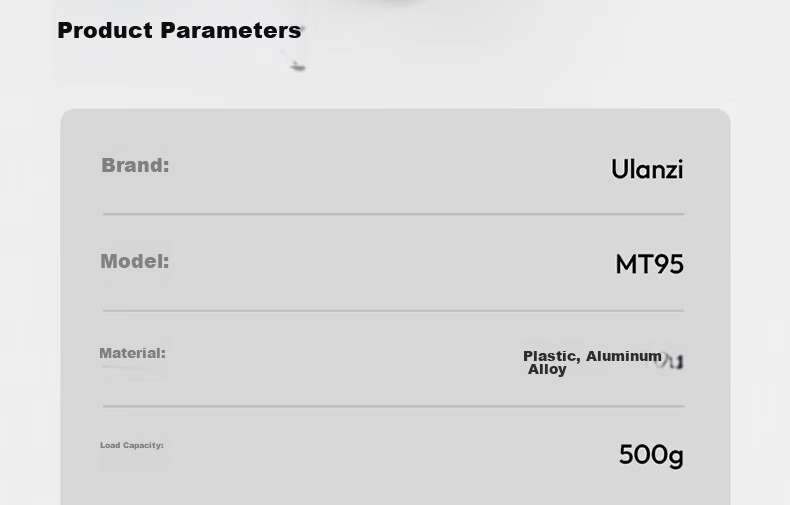The width and height of the screenshot is (790, 505).
Task: Click the "Ulanzi" brand value
Action: 647,169
